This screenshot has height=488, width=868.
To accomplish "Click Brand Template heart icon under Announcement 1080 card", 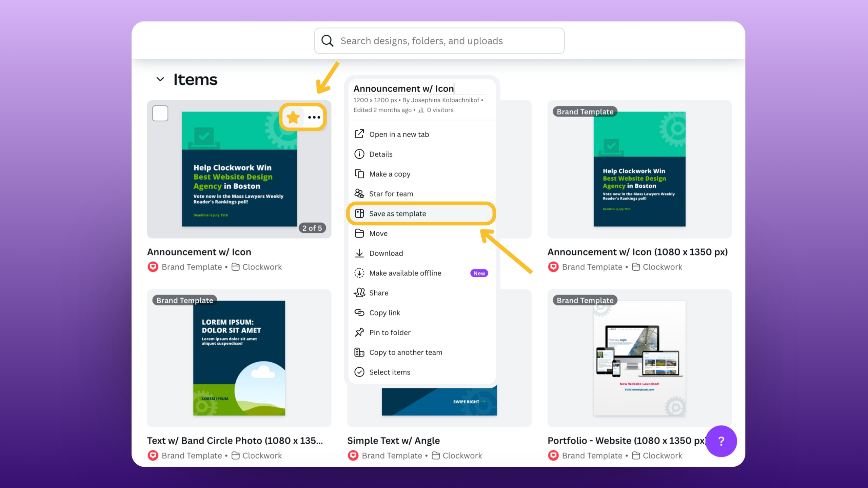I will (553, 267).
